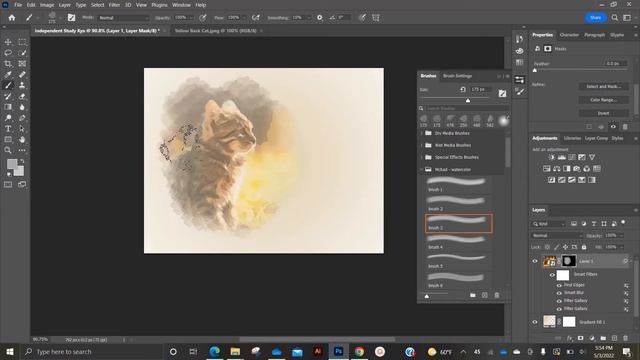Image resolution: width=640 pixels, height=360 pixels.
Task: Select the Eyedropper tool
Action: point(8,74)
